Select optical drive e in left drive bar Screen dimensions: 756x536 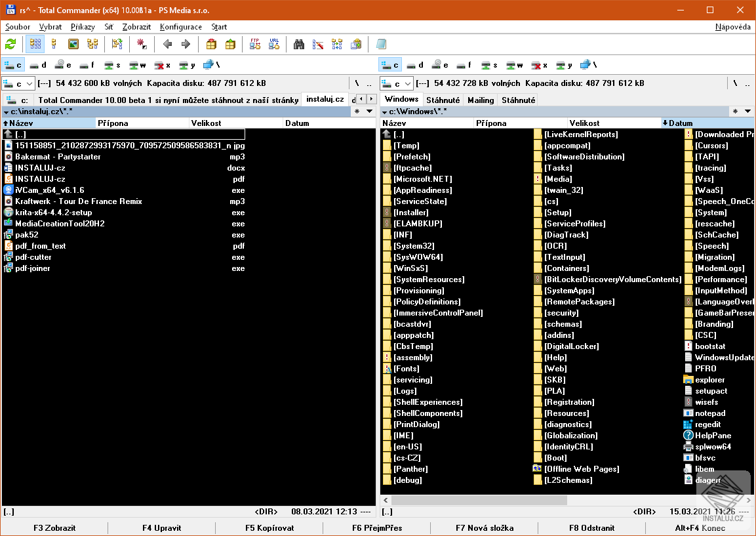(63, 65)
